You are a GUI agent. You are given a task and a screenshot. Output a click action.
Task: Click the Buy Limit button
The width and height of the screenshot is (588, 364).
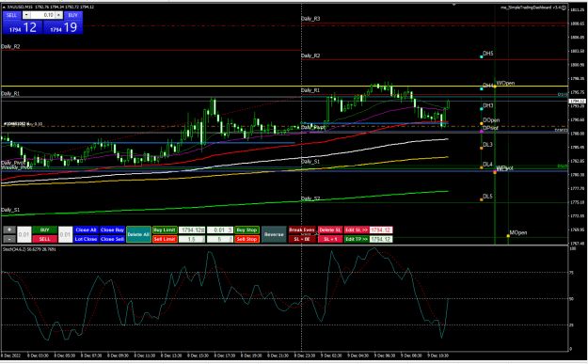point(165,229)
